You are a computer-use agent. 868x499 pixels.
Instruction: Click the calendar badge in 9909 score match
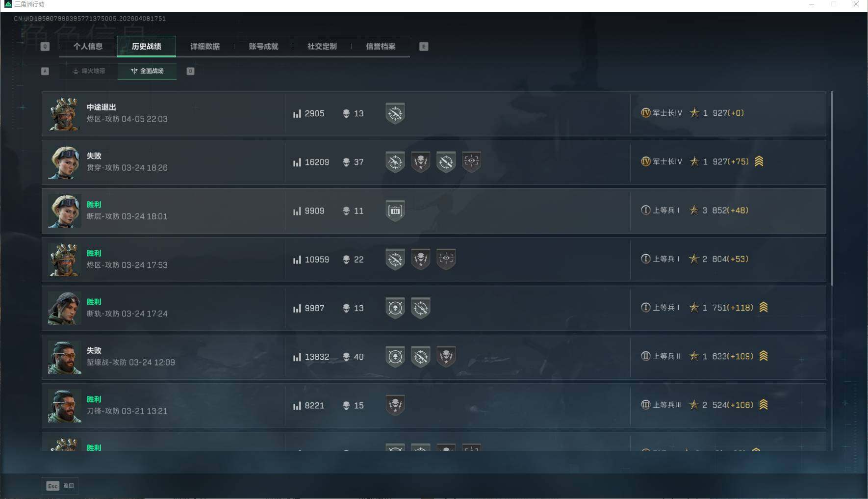(x=395, y=210)
